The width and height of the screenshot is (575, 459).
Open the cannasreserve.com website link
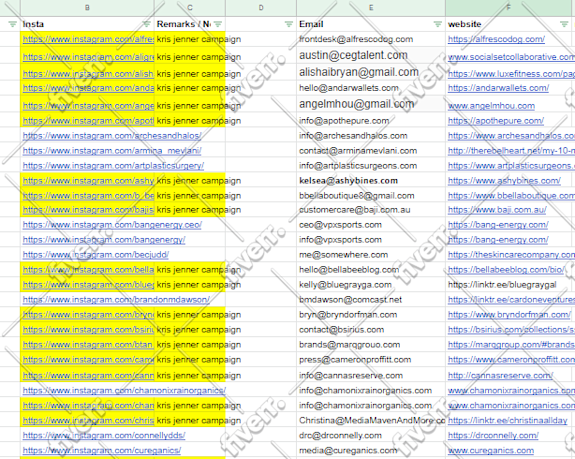click(x=500, y=376)
